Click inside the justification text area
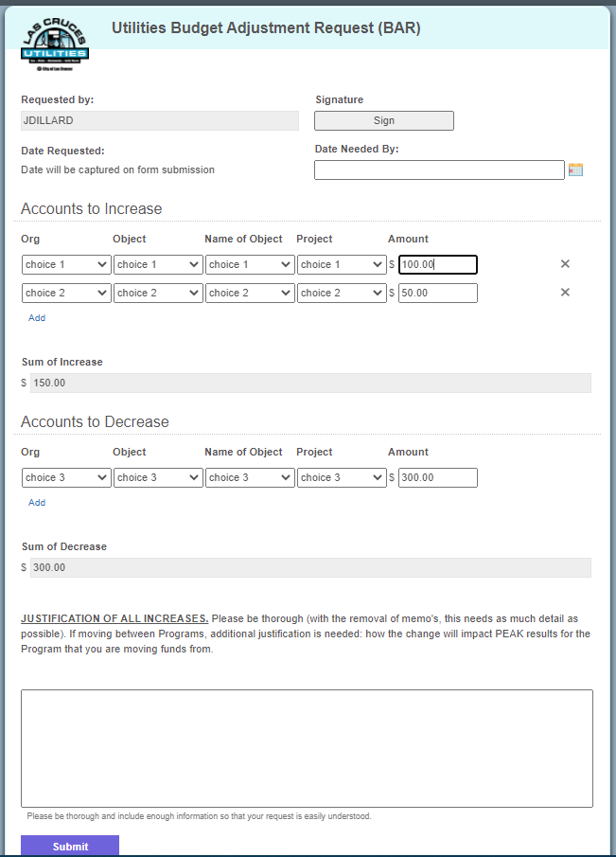Viewport: 616px width, 857px height. pyautogui.click(x=307, y=748)
